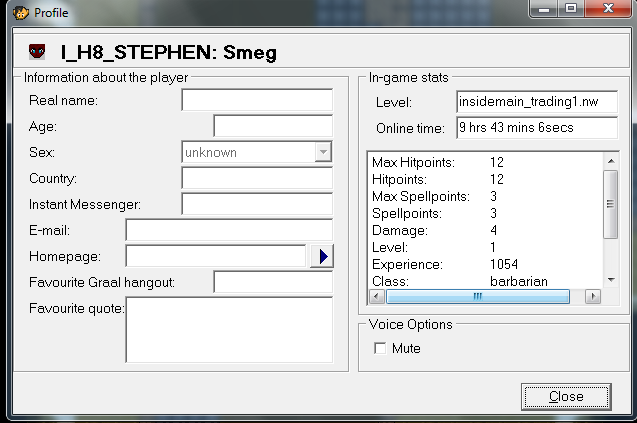Click the Favourite Graal hangout field

click(273, 283)
